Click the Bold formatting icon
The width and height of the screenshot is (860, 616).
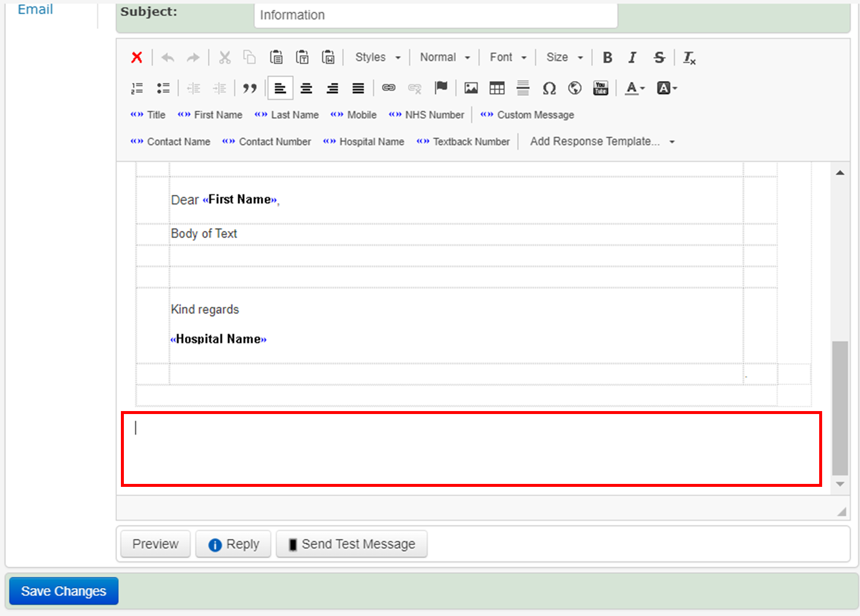tap(608, 57)
